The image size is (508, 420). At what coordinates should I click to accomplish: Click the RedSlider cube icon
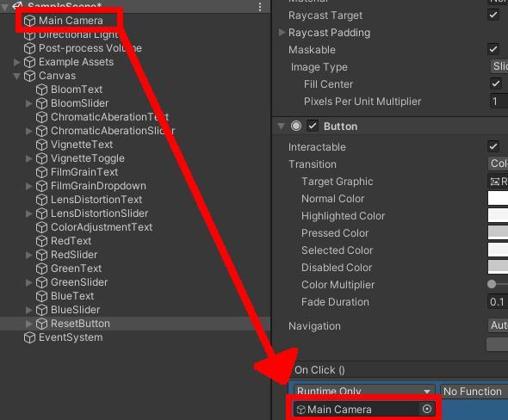tap(41, 255)
